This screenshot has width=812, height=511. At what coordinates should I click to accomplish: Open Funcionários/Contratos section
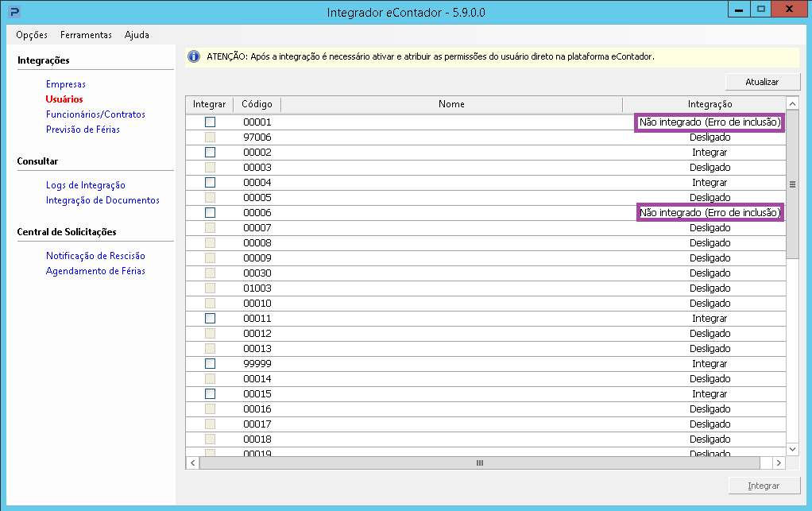(95, 114)
